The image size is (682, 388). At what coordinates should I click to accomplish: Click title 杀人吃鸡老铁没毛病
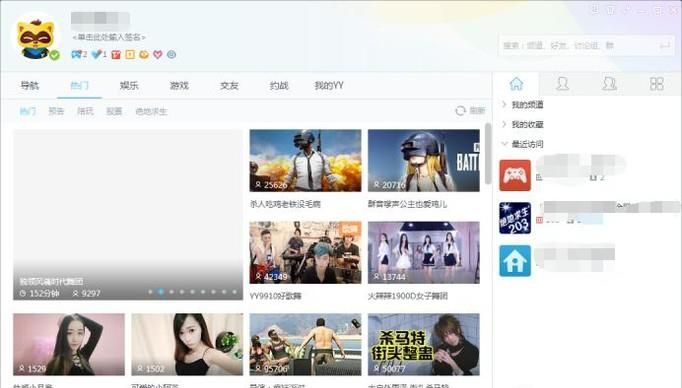(x=285, y=204)
